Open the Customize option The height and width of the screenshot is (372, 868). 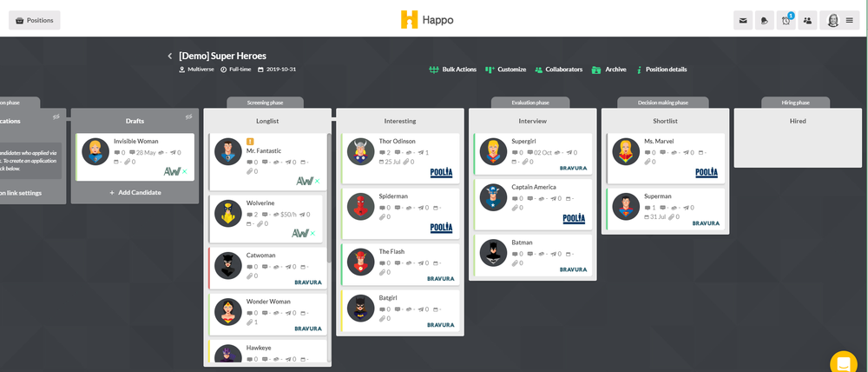[505, 70]
